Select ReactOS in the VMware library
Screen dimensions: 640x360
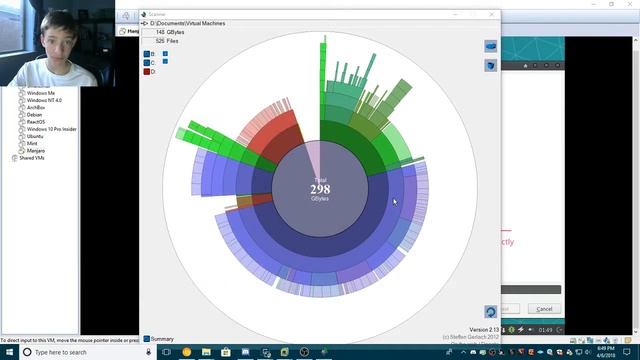point(36,122)
